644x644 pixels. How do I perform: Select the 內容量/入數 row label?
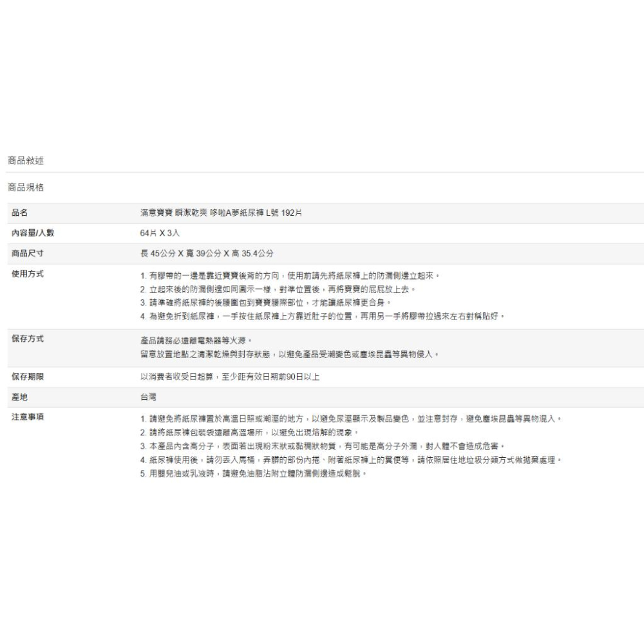click(x=33, y=232)
